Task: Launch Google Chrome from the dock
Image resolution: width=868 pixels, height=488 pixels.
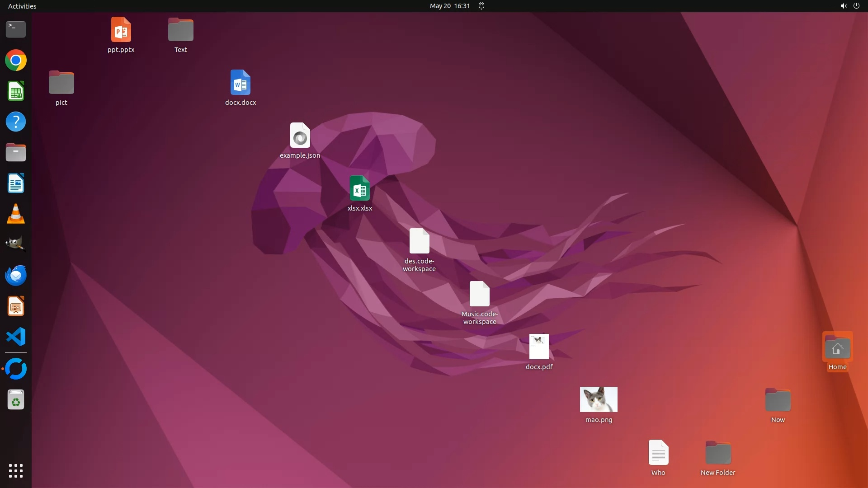Action: click(16, 61)
